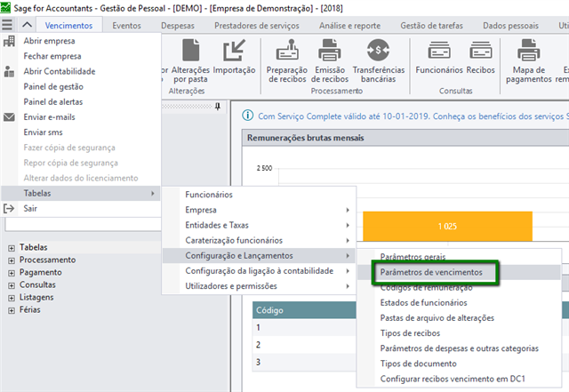Viewport: 569px width, 392px height.
Task: Expand the Férias tree node
Action: pyautogui.click(x=12, y=309)
